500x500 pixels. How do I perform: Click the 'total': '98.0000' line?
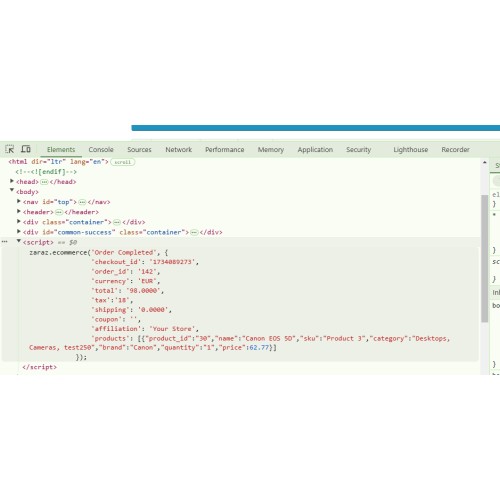[128, 290]
